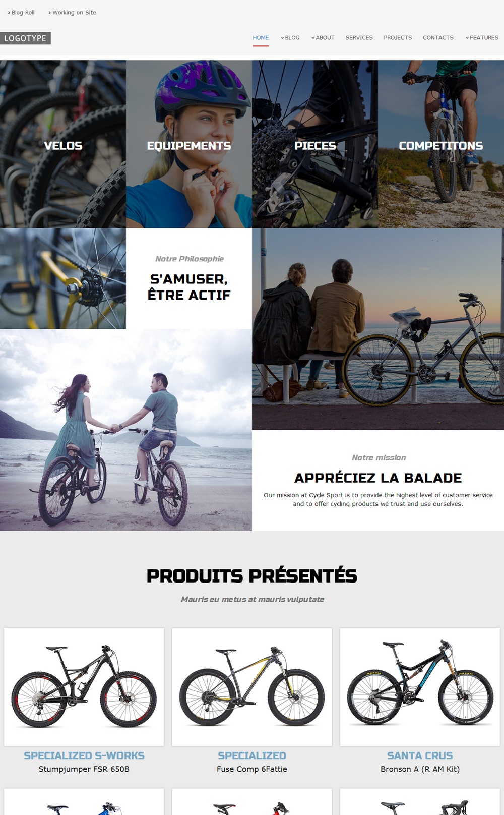Open the PROJECTS menu item
504x815 pixels.
click(398, 38)
